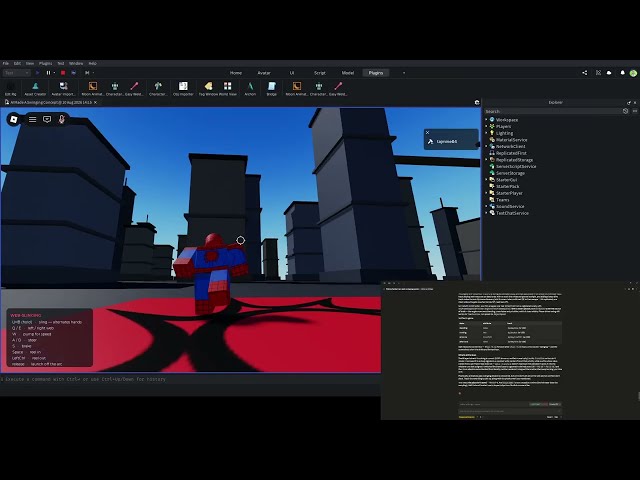This screenshot has height=480, width=640.
Task: Toggle the in-game microphone mute
Action: pos(62,119)
